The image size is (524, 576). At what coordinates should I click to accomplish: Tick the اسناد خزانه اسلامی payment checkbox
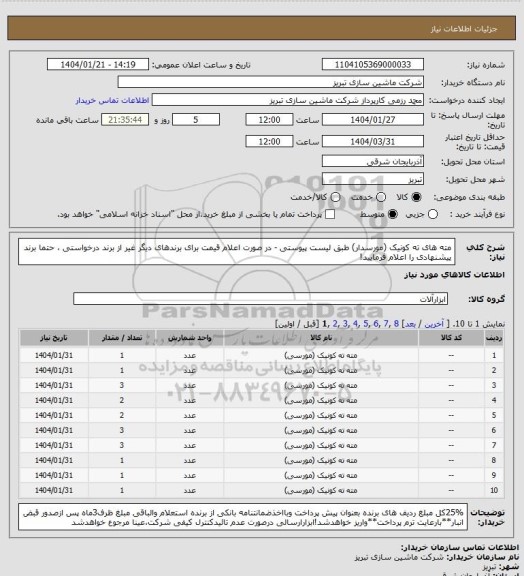tap(330, 214)
